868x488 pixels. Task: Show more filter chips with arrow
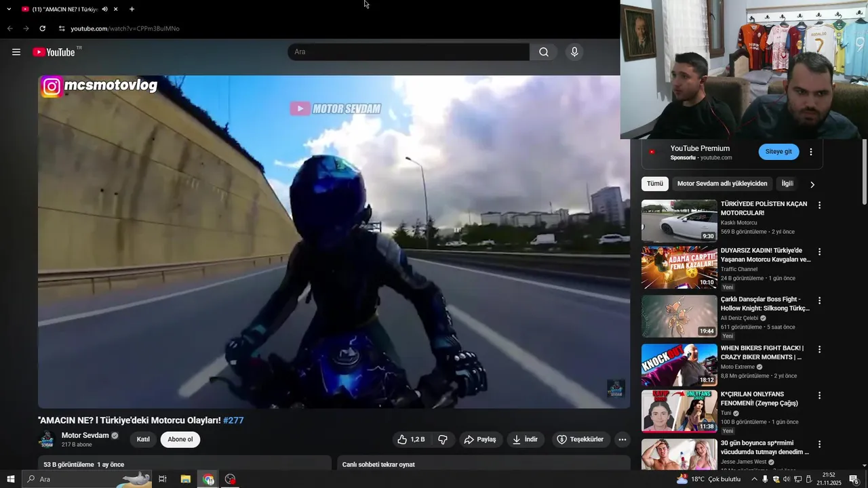click(812, 184)
